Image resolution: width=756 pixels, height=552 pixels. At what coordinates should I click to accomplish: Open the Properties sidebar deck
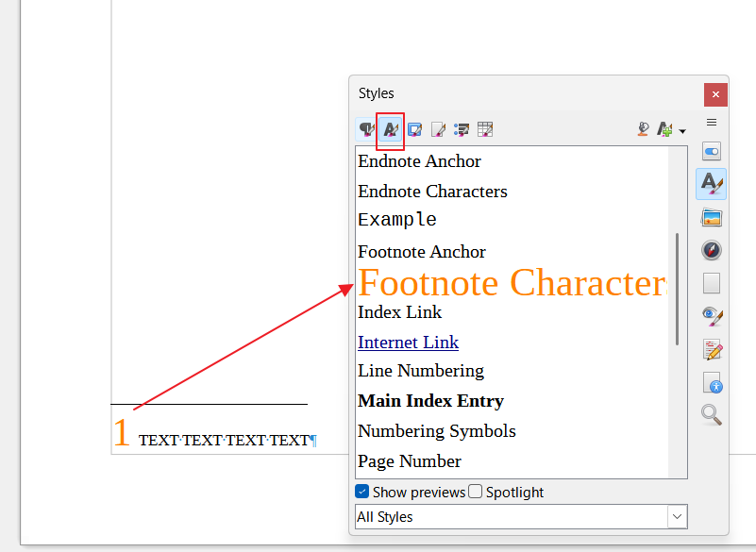point(712,152)
